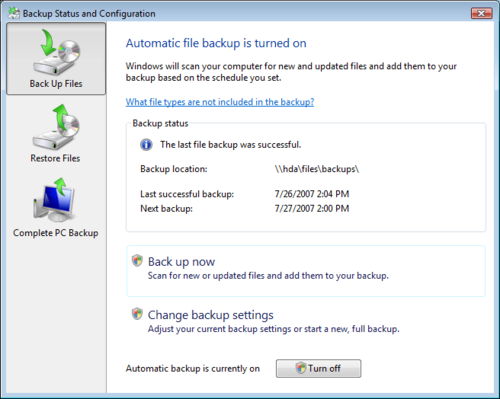
Task: Click the shield icon beside Back up now
Action: point(137,261)
